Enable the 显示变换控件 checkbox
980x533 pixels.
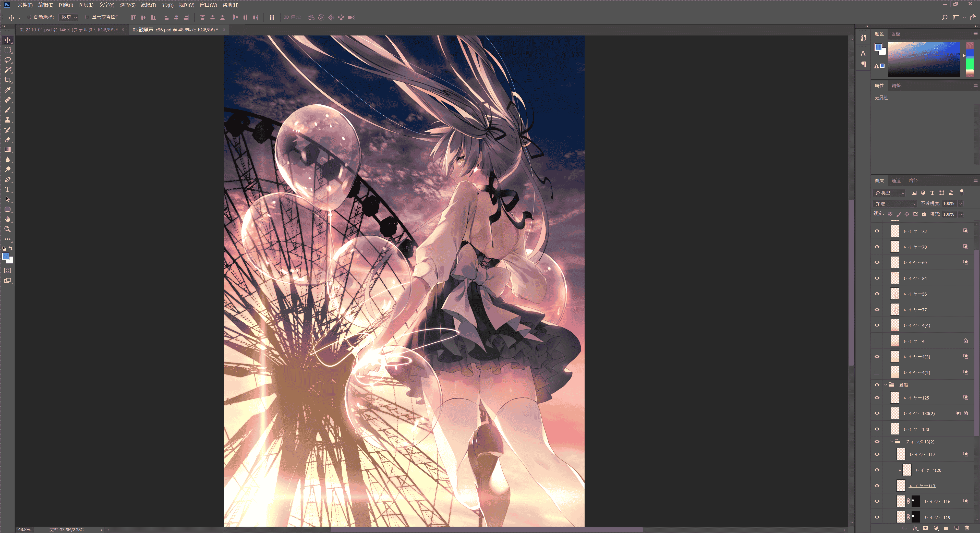pos(87,17)
